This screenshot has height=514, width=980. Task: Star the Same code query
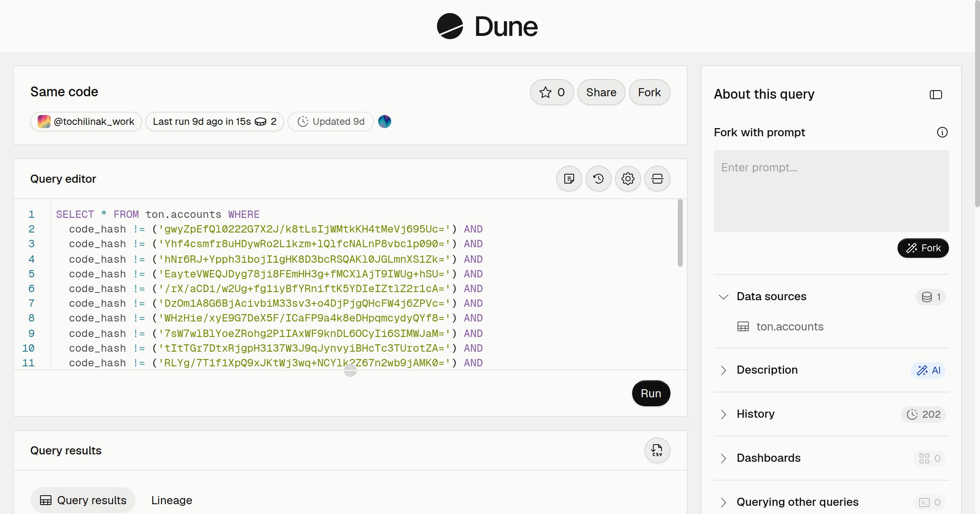tap(552, 92)
